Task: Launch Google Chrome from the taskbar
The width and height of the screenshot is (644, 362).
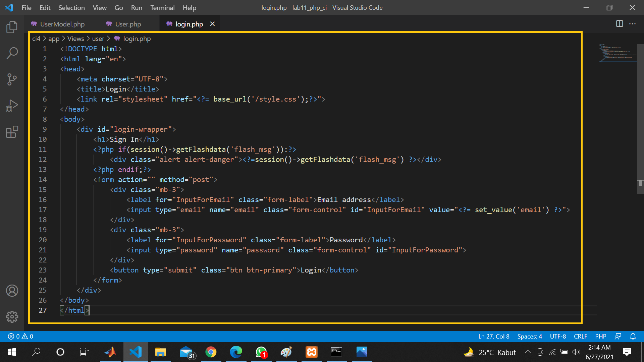Action: tap(211, 352)
